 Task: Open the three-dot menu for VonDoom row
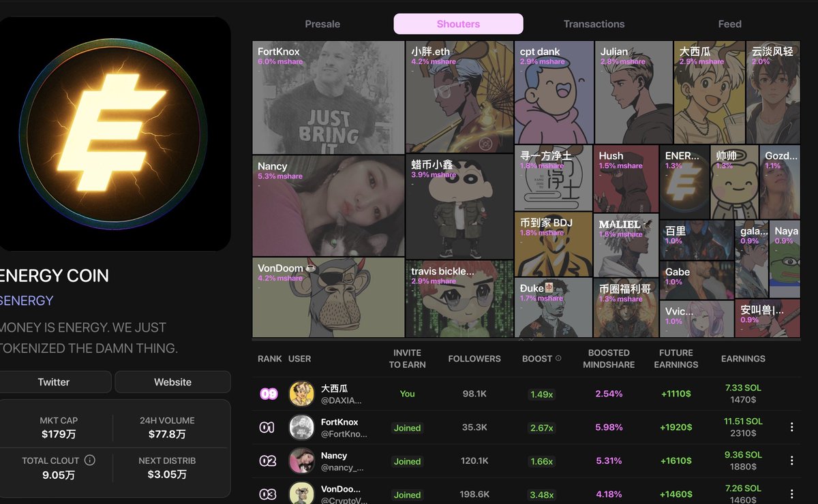pyautogui.click(x=791, y=494)
